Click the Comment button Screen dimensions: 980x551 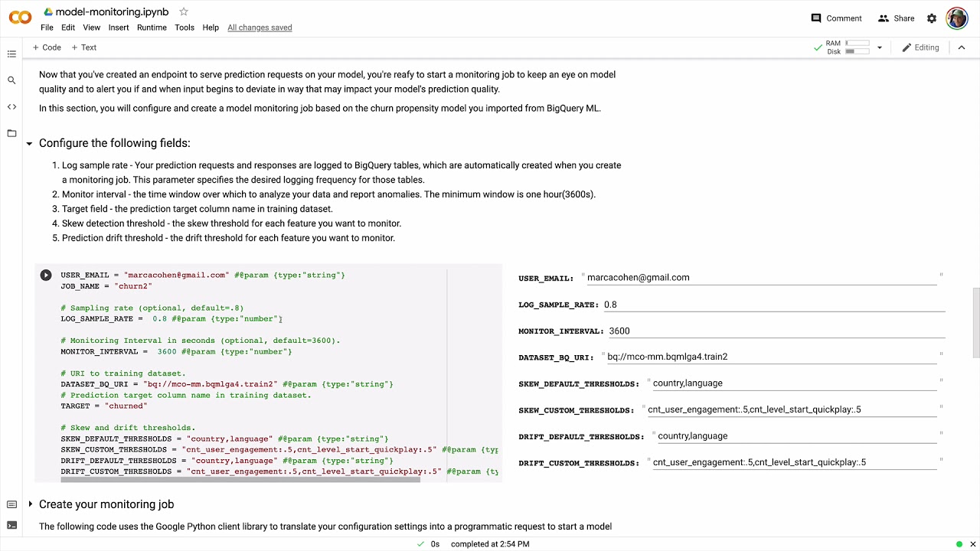click(x=836, y=18)
